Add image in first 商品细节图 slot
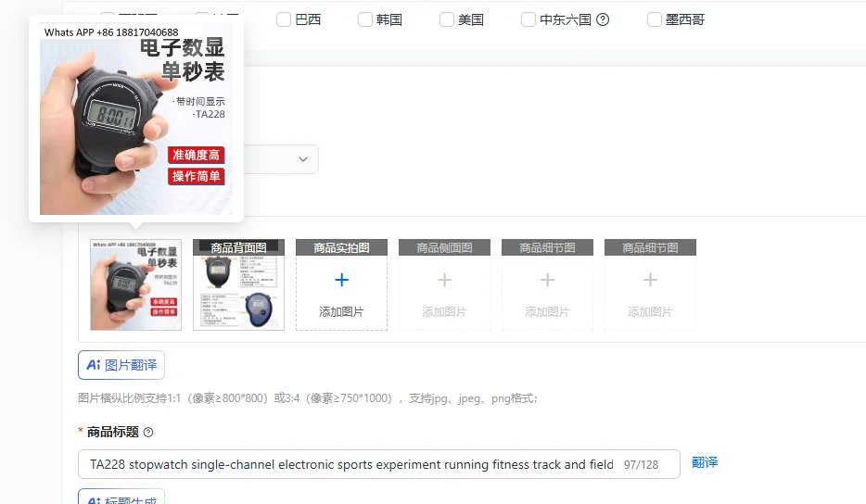This screenshot has height=504, width=866. [547, 284]
